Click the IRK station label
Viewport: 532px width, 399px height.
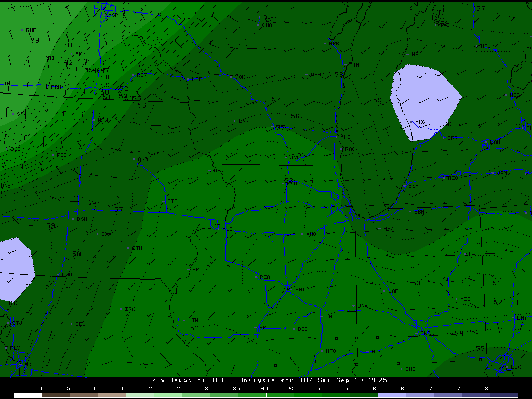(x=129, y=309)
